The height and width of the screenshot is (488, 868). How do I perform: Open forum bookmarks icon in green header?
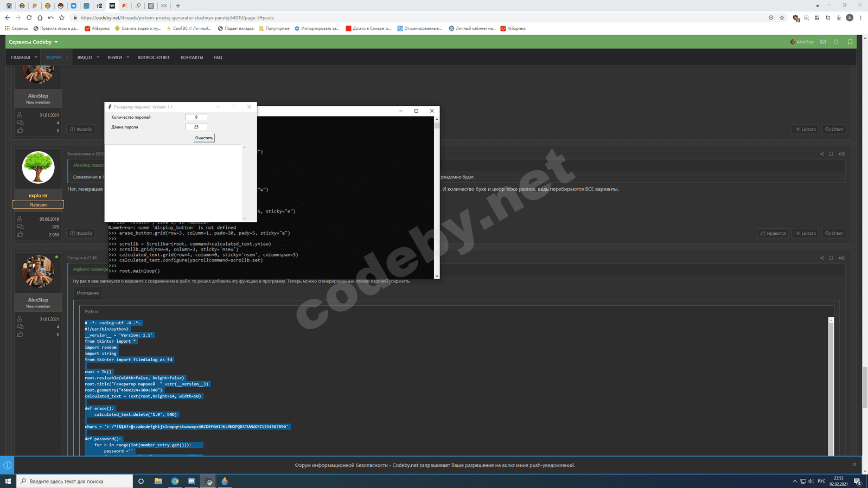tap(850, 42)
